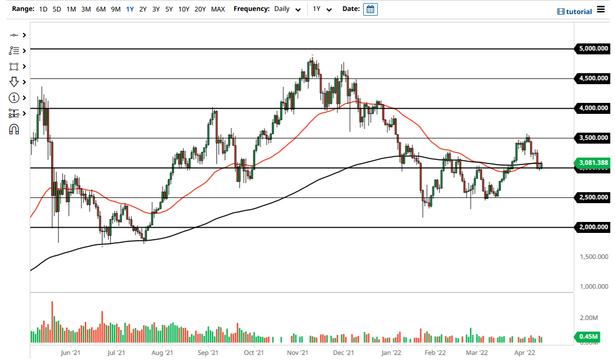Open the 1Y chart period dropdown
The height and width of the screenshot is (364, 615).
pos(322,9)
